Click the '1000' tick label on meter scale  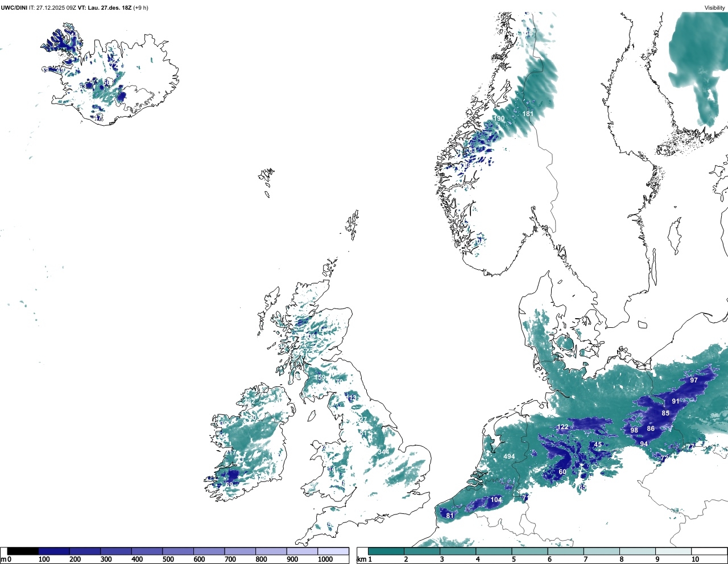point(325,559)
